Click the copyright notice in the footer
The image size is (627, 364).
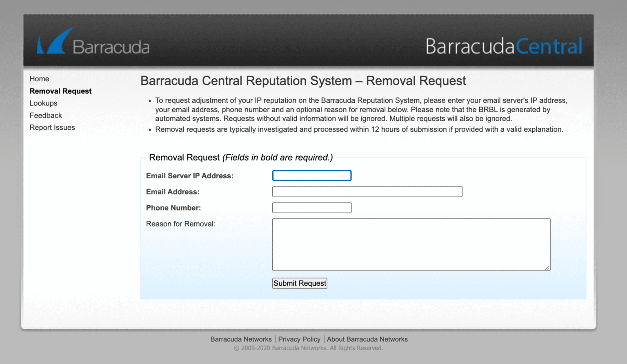point(308,348)
